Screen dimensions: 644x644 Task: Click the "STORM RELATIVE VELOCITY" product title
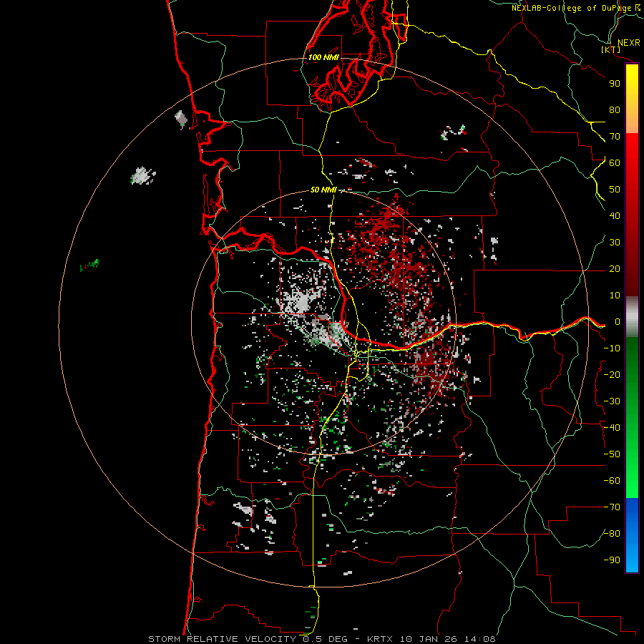[222, 639]
